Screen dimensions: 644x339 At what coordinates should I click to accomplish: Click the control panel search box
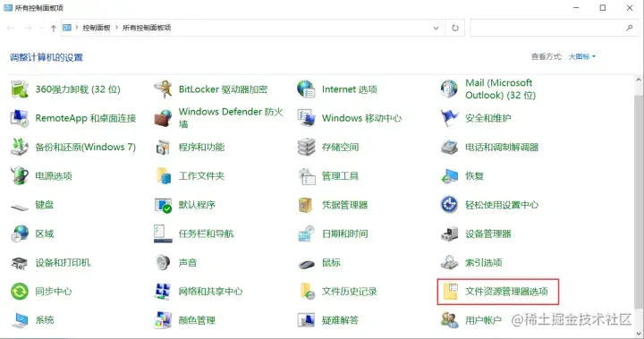click(554, 28)
